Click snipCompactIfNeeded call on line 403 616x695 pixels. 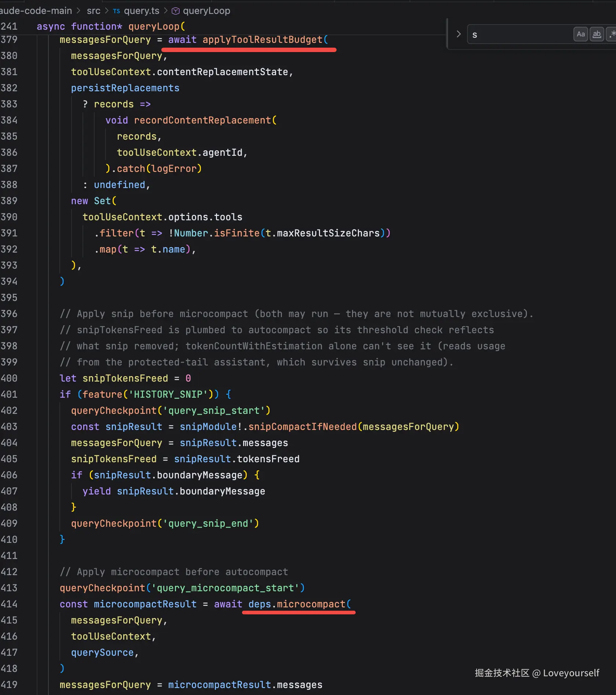302,427
